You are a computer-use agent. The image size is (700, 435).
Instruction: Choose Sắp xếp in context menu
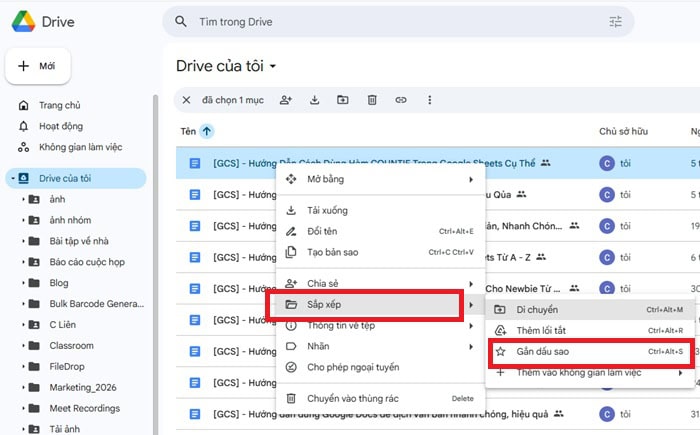[x=363, y=304]
